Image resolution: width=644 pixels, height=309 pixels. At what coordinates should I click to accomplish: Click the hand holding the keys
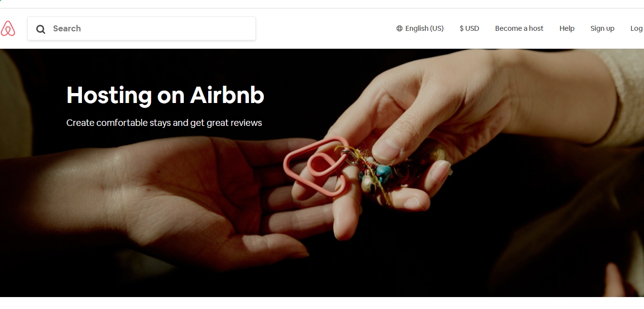click(x=422, y=124)
